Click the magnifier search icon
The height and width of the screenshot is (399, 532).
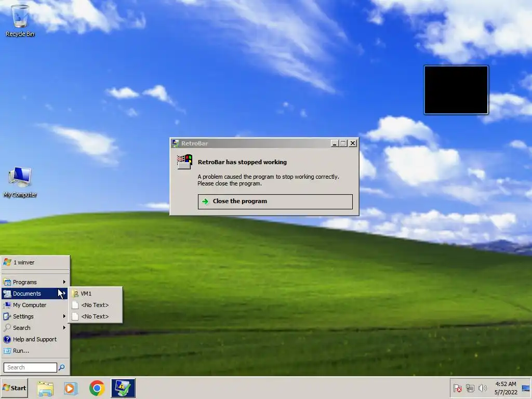click(62, 367)
